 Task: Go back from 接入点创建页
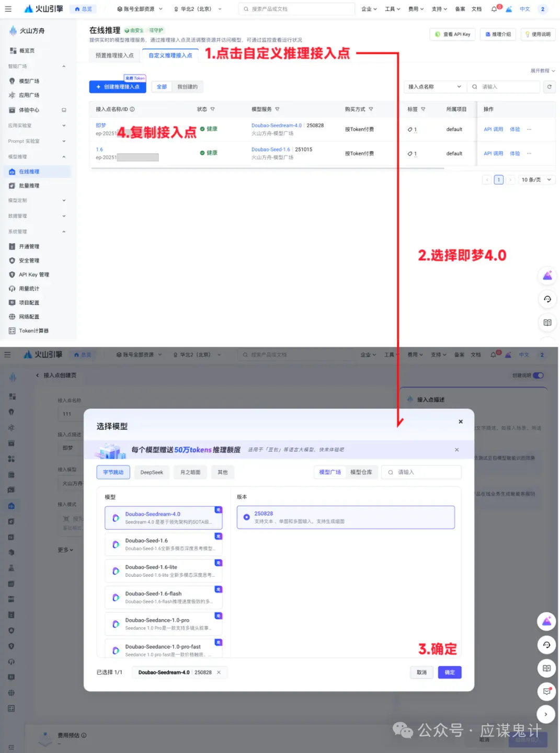37,375
